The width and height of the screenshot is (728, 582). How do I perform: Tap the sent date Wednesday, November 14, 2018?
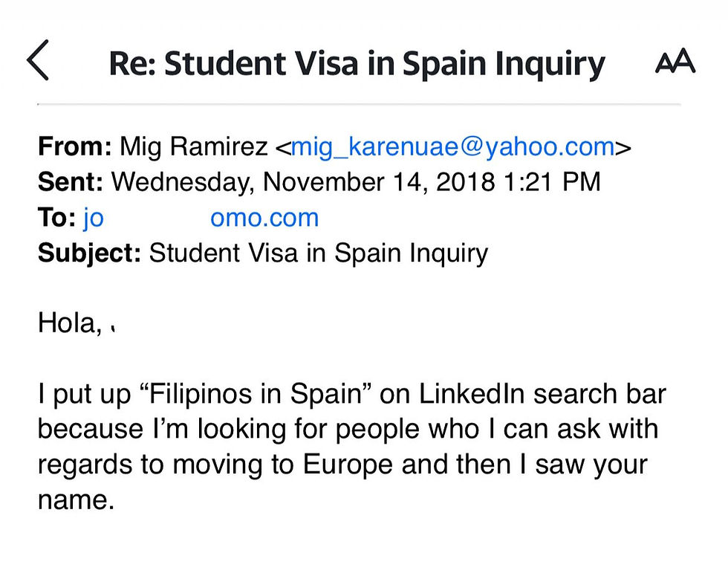(303, 182)
